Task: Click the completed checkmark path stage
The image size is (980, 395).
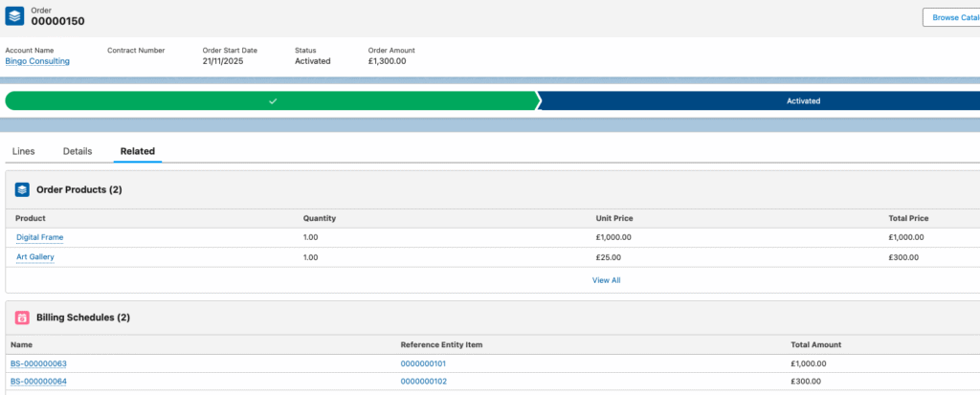Action: tap(272, 100)
